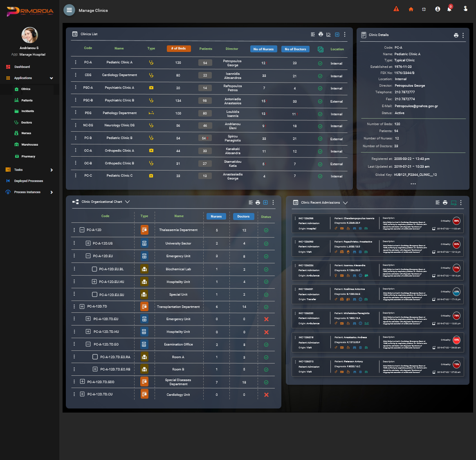The width and height of the screenshot is (476, 460).
Task: Open the hamburger menu beside Manage Clinics
Action: 69,10
